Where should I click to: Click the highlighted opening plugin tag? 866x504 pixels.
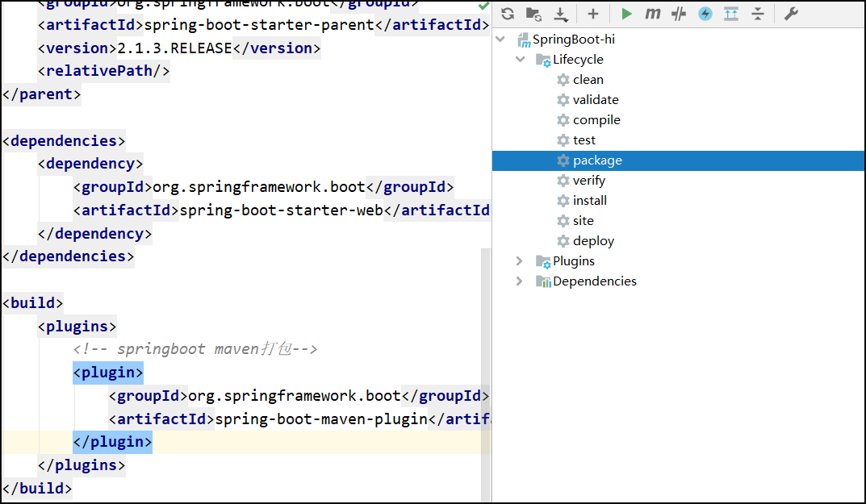click(108, 373)
